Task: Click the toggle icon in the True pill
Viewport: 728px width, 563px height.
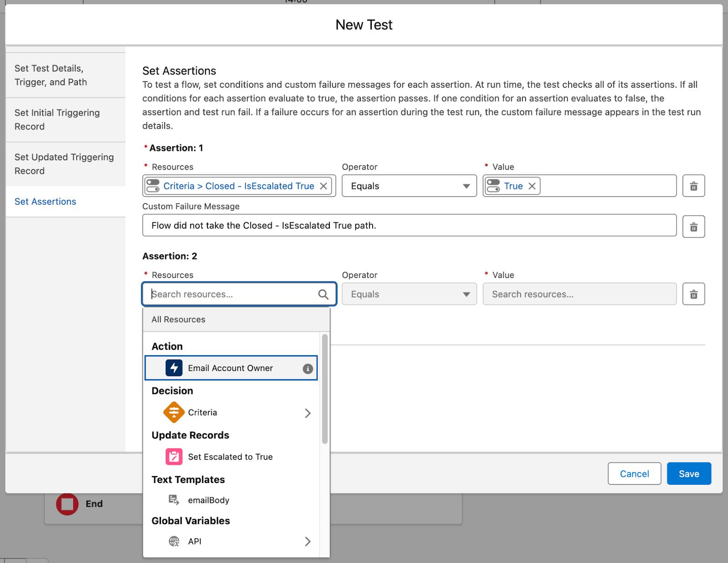Action: point(493,186)
